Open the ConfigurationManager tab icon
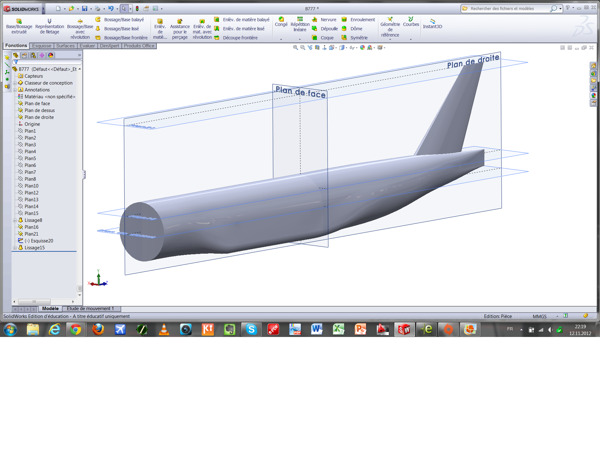This screenshot has width=600, height=468. (33, 55)
